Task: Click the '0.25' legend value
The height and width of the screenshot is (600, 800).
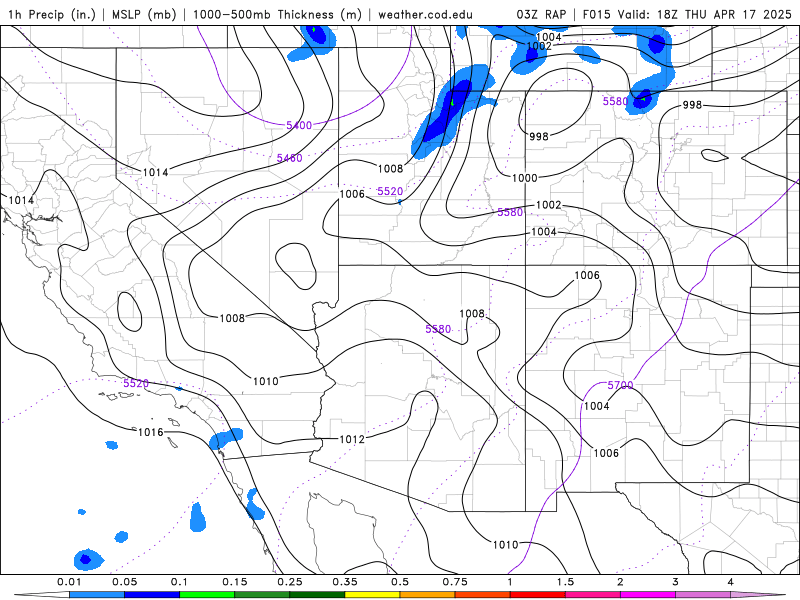Action: pos(290,582)
